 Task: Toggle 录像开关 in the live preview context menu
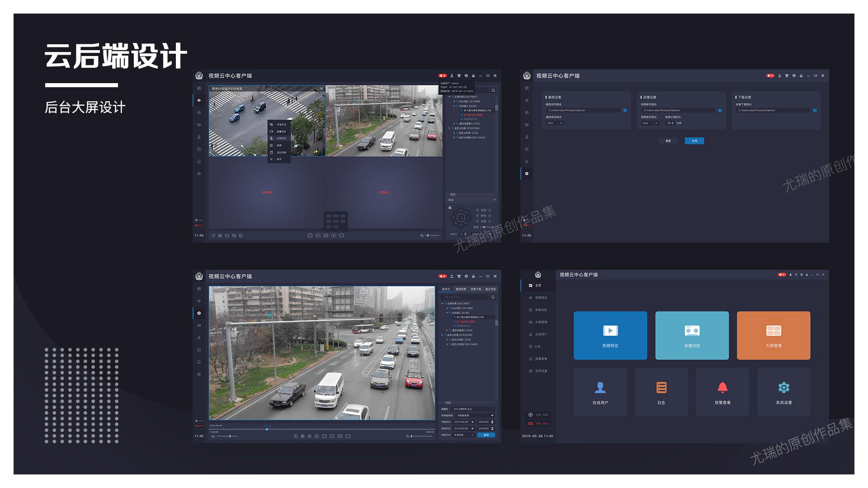[279, 131]
